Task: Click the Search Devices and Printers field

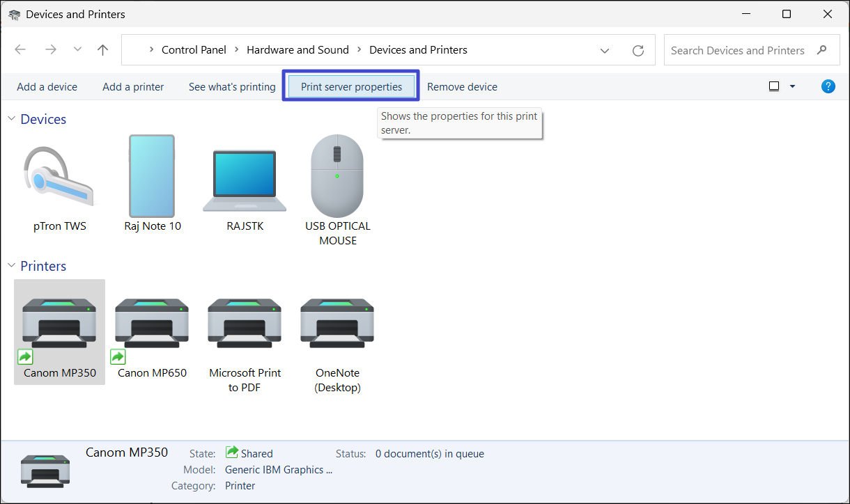Action: click(737, 50)
